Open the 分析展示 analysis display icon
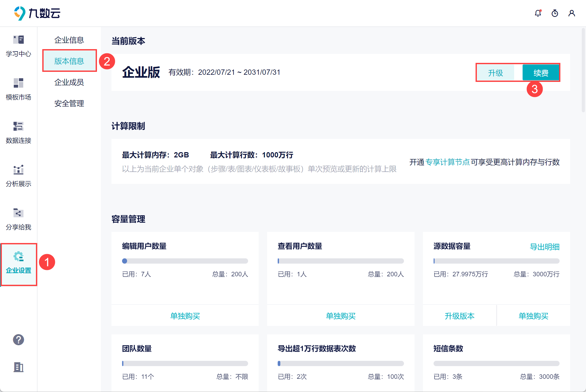 pyautogui.click(x=18, y=170)
